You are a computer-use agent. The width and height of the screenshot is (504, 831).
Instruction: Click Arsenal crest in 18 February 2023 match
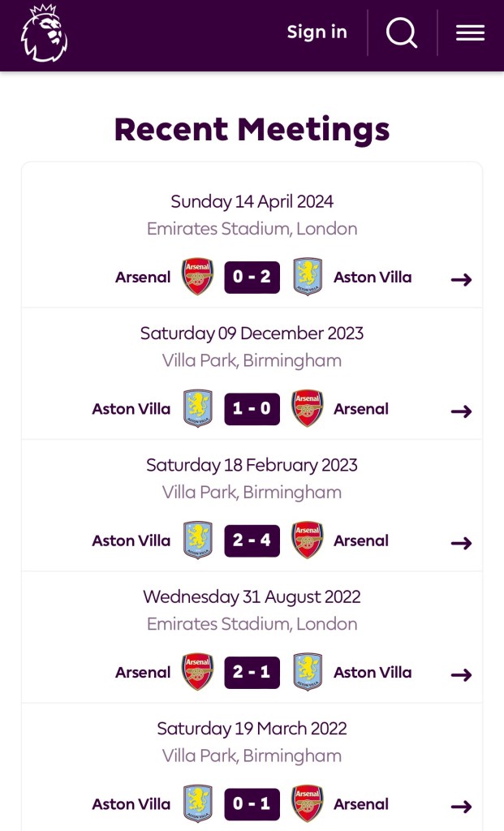[308, 540]
